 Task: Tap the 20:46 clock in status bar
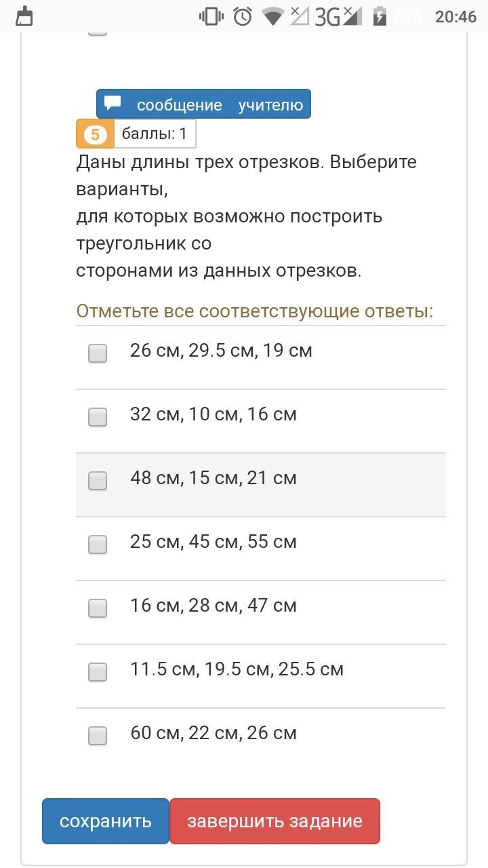pyautogui.click(x=455, y=16)
